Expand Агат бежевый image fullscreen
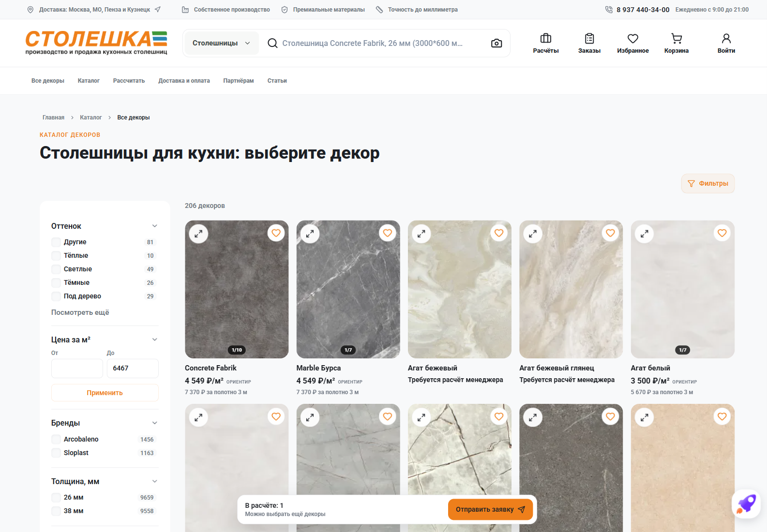767x532 pixels. click(421, 234)
